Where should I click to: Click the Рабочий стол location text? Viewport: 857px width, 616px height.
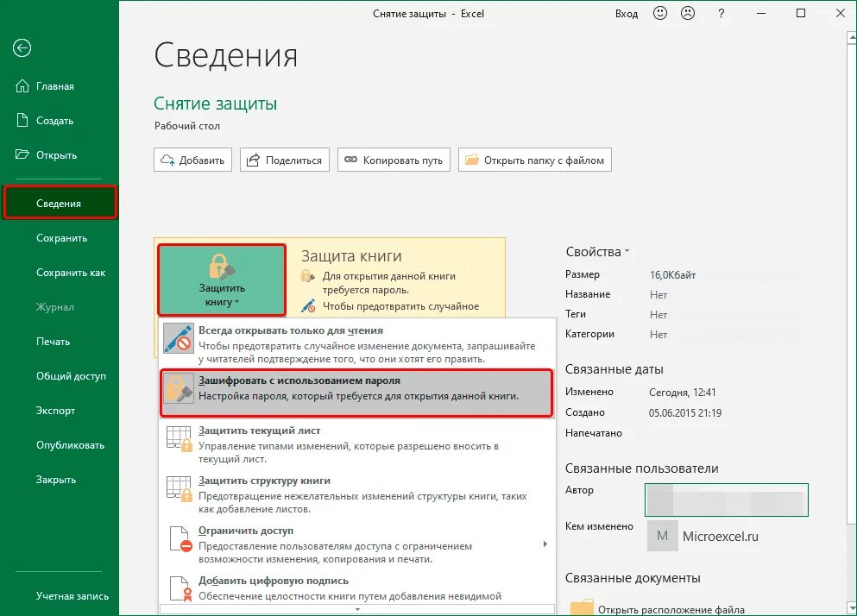(187, 126)
